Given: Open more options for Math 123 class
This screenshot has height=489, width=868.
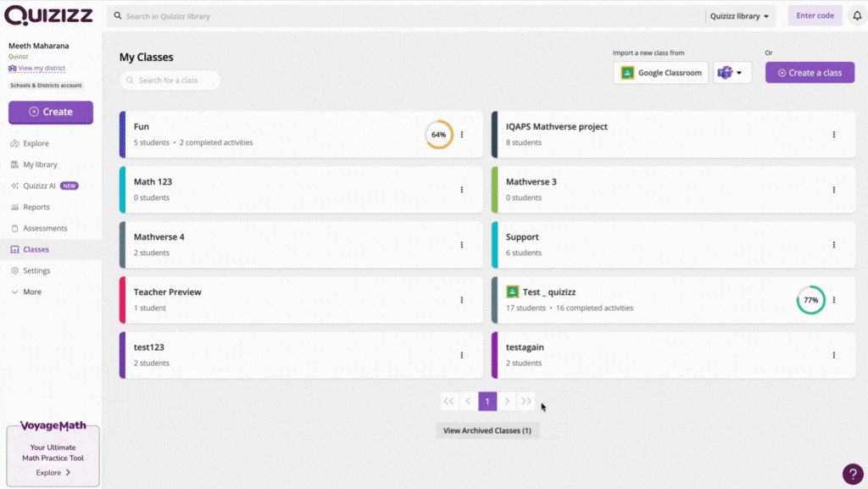Looking at the screenshot, I should click(462, 190).
